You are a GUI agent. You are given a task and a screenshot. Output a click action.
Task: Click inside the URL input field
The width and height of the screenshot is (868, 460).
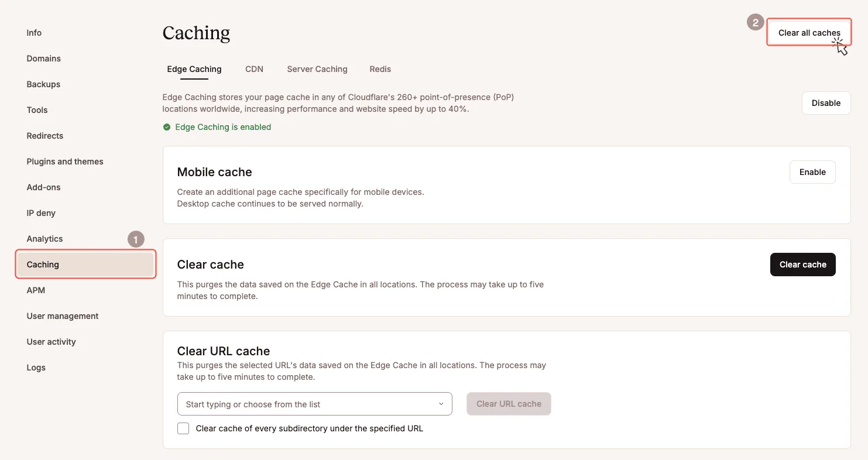(x=293, y=404)
